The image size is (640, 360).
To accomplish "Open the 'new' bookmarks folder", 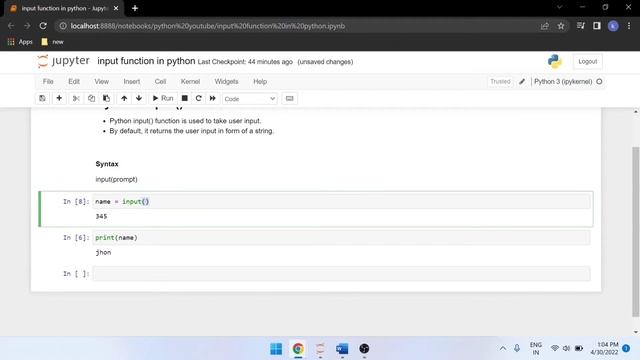I will [x=53, y=42].
